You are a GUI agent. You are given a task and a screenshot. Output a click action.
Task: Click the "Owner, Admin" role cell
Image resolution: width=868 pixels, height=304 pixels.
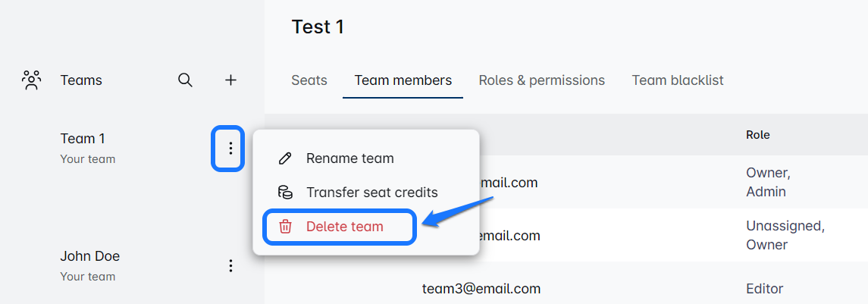click(x=766, y=182)
